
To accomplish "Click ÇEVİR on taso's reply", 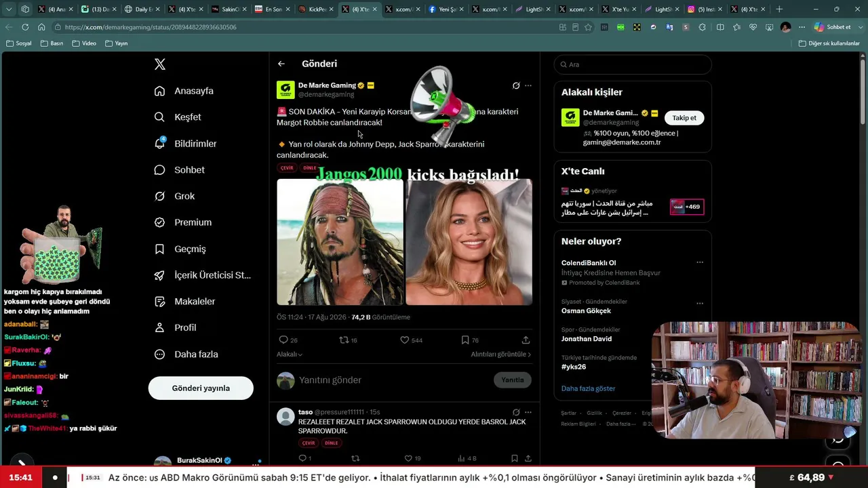I will (309, 443).
